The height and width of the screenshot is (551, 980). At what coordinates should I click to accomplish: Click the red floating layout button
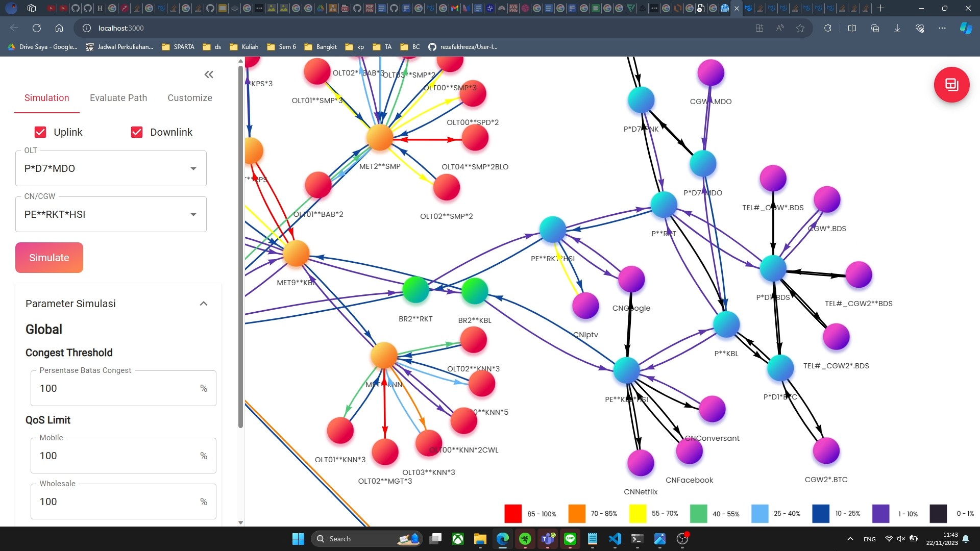(x=951, y=85)
